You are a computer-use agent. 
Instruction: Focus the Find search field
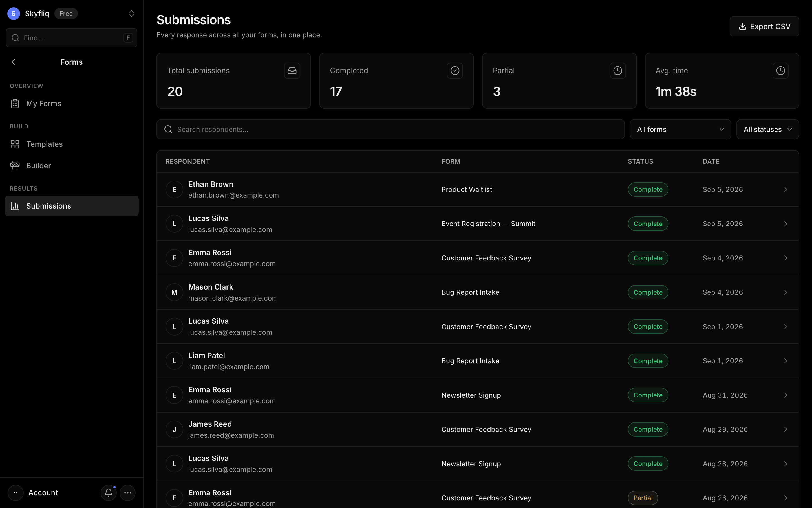[x=71, y=38]
